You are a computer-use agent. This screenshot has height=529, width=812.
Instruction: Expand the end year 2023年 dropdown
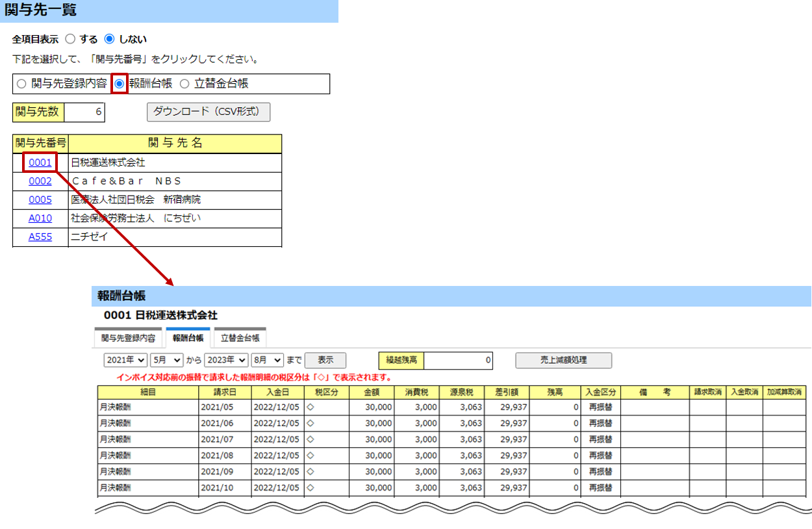click(226, 360)
